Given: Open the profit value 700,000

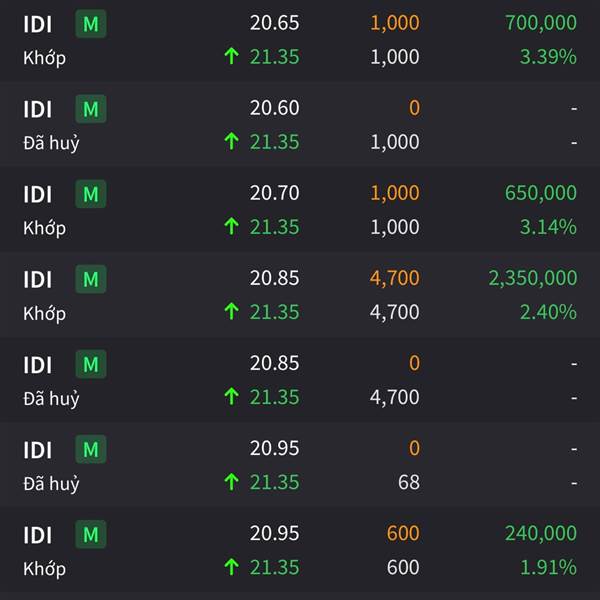Looking at the screenshot, I should coord(541,23).
